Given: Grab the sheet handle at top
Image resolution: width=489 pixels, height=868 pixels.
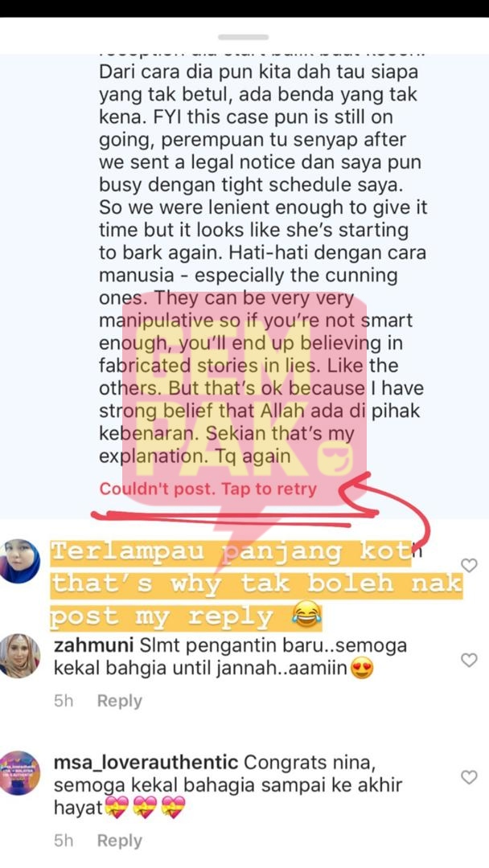Looking at the screenshot, I should pos(243,37).
